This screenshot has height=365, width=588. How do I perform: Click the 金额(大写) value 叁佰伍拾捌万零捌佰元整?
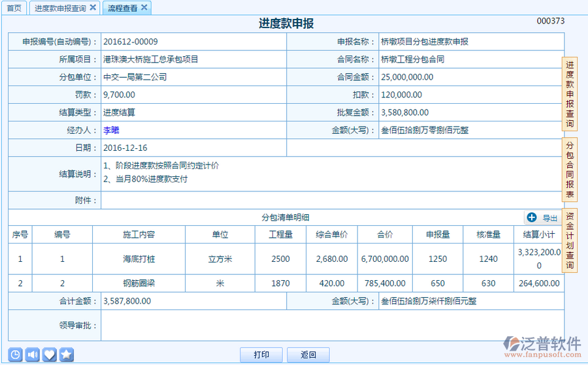(425, 130)
